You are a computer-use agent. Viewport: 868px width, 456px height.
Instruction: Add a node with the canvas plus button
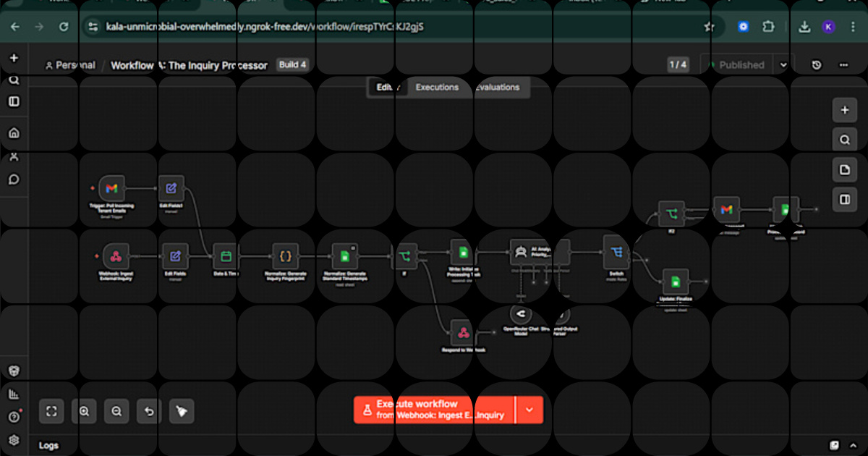click(844, 111)
